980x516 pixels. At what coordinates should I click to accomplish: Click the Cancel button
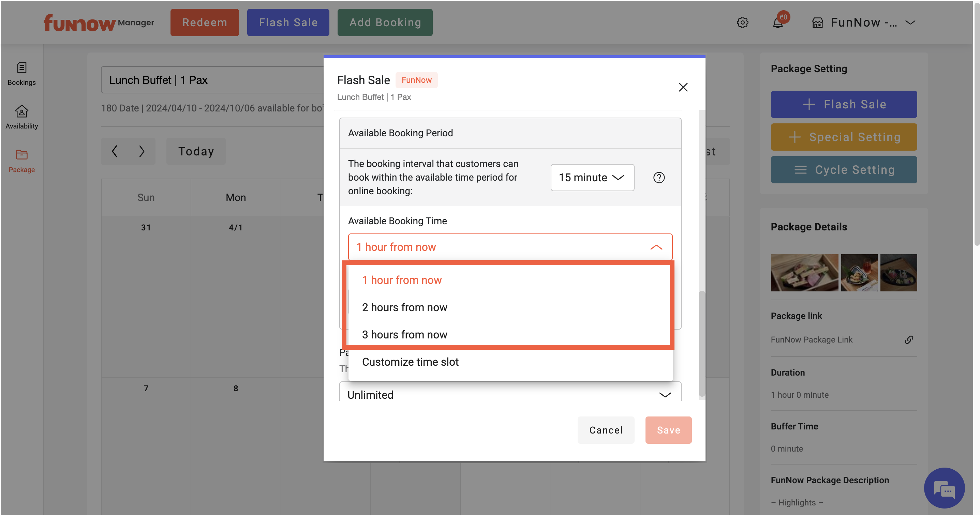pyautogui.click(x=606, y=430)
